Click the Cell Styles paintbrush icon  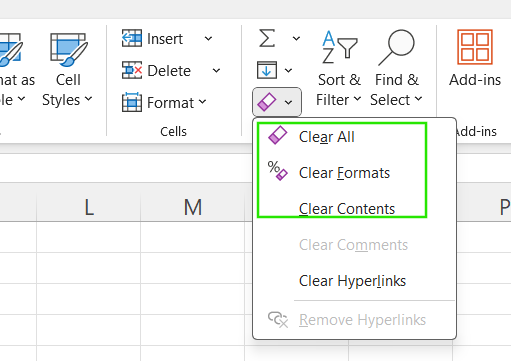tap(68, 49)
